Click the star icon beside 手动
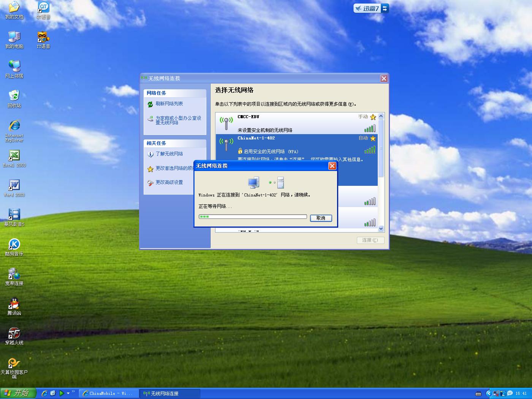This screenshot has width=532, height=399. coord(373,117)
